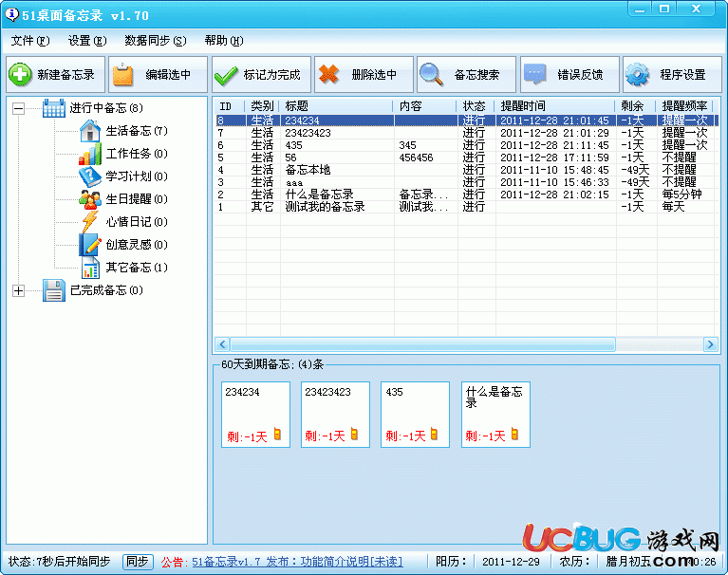This screenshot has height=575, width=728.
Task: Click the phone icon on 什么是备忘录 card
Action: (514, 434)
